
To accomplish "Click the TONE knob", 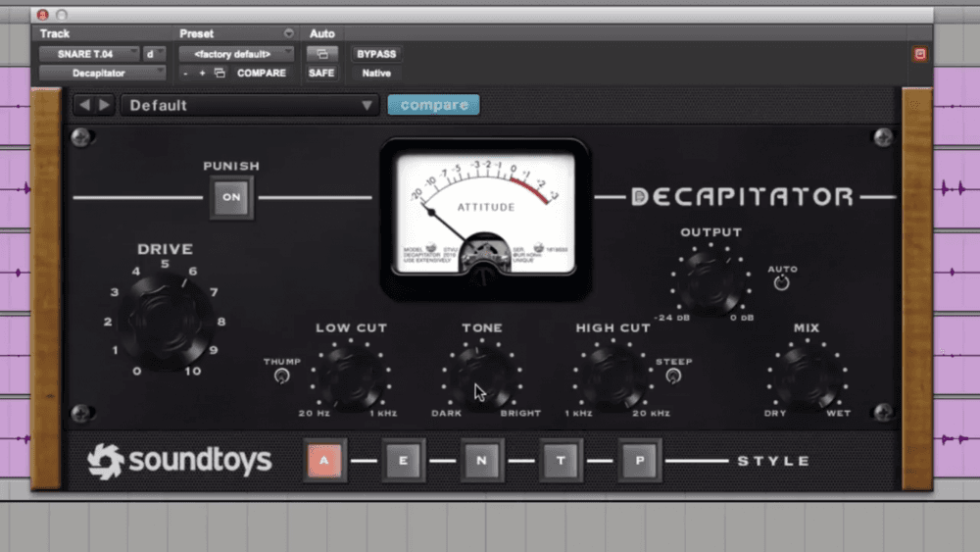I will point(482,377).
